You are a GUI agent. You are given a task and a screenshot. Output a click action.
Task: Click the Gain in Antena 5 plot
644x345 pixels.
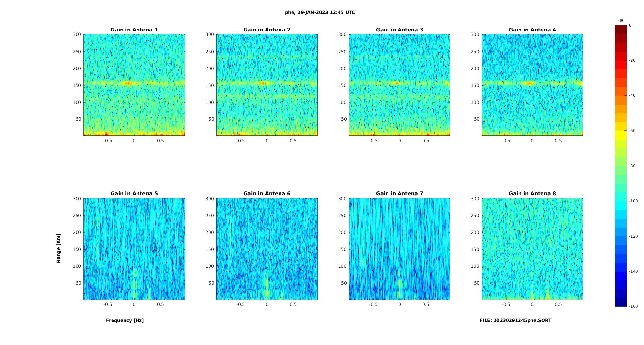pos(134,249)
